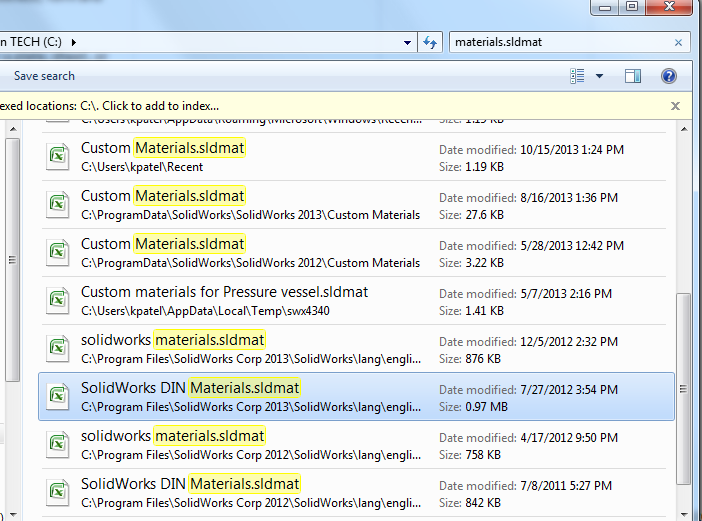Click the 'Click to add to index' bar

coord(345,106)
